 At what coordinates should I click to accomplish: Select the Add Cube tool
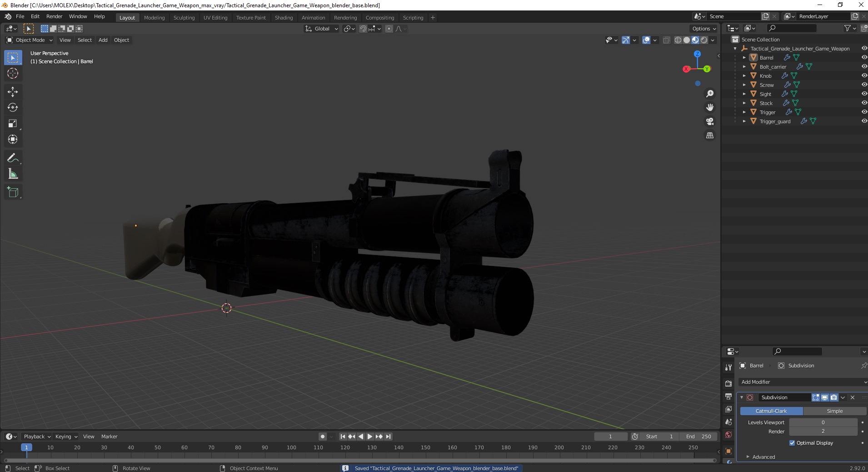click(x=13, y=192)
